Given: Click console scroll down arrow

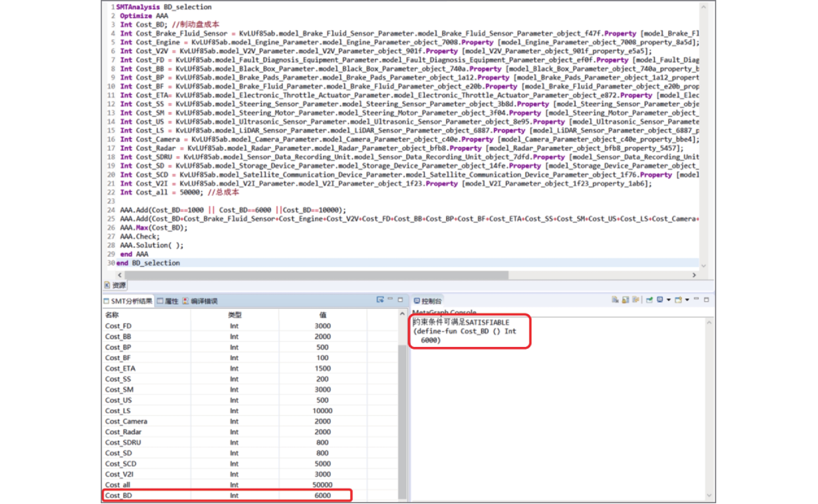Looking at the screenshot, I should tap(709, 496).
